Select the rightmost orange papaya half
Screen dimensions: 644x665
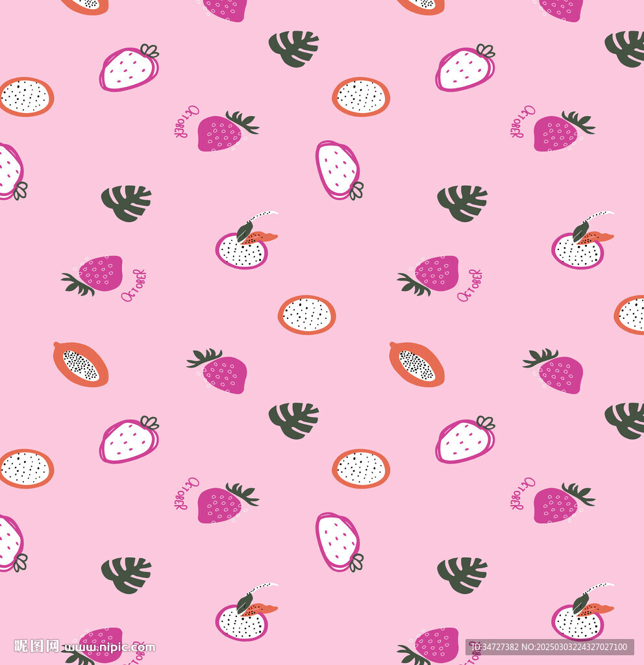click(417, 364)
